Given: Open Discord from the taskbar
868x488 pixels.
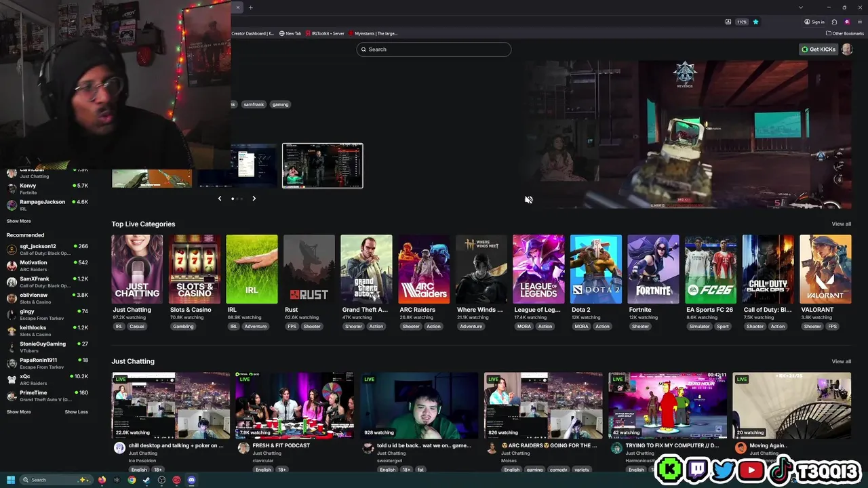Looking at the screenshot, I should pyautogui.click(x=191, y=480).
